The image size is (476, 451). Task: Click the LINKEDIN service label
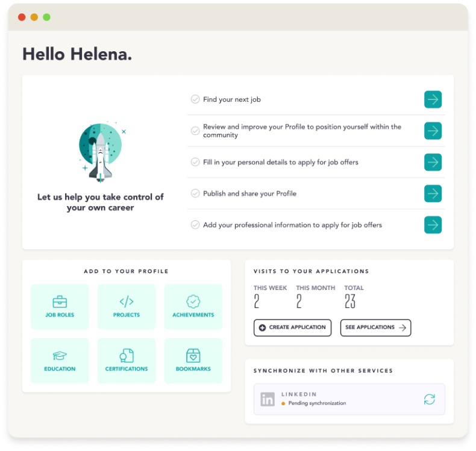point(299,394)
